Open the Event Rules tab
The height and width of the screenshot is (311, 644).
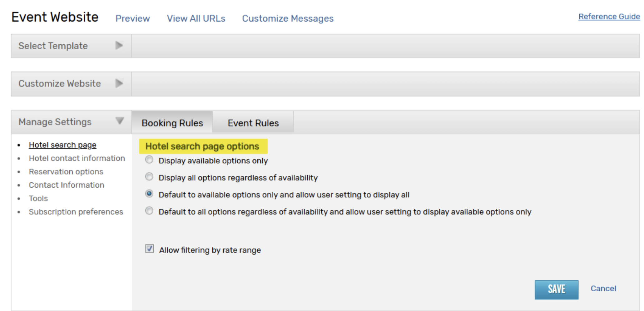[253, 123]
